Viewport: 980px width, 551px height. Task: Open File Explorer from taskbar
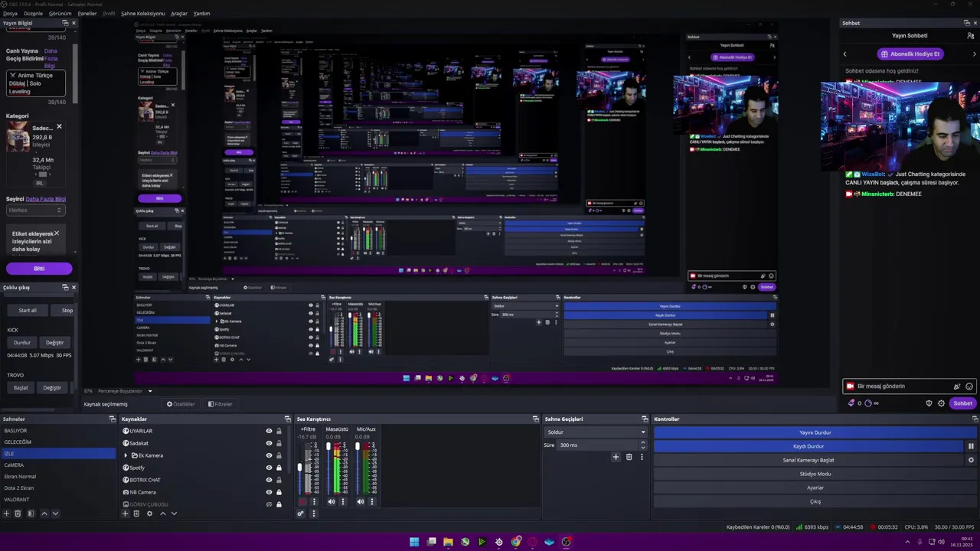click(448, 542)
